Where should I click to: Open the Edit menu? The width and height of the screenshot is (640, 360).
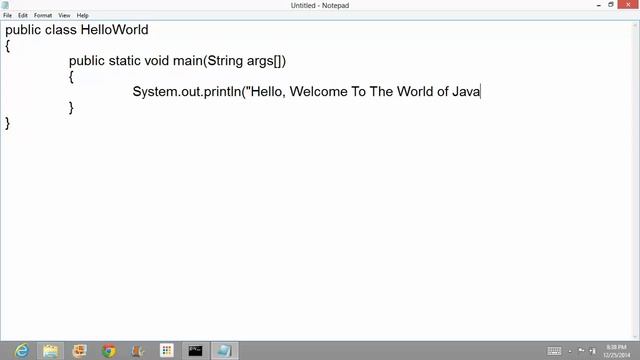[x=23, y=15]
